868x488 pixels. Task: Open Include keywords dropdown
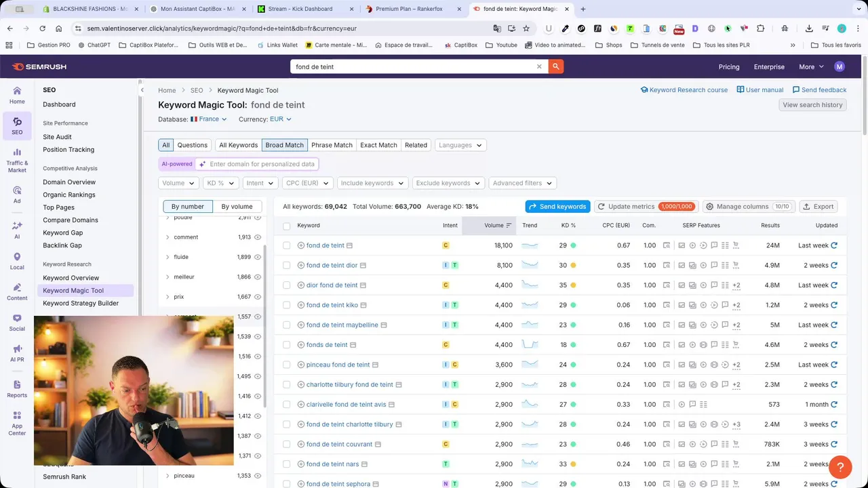372,183
